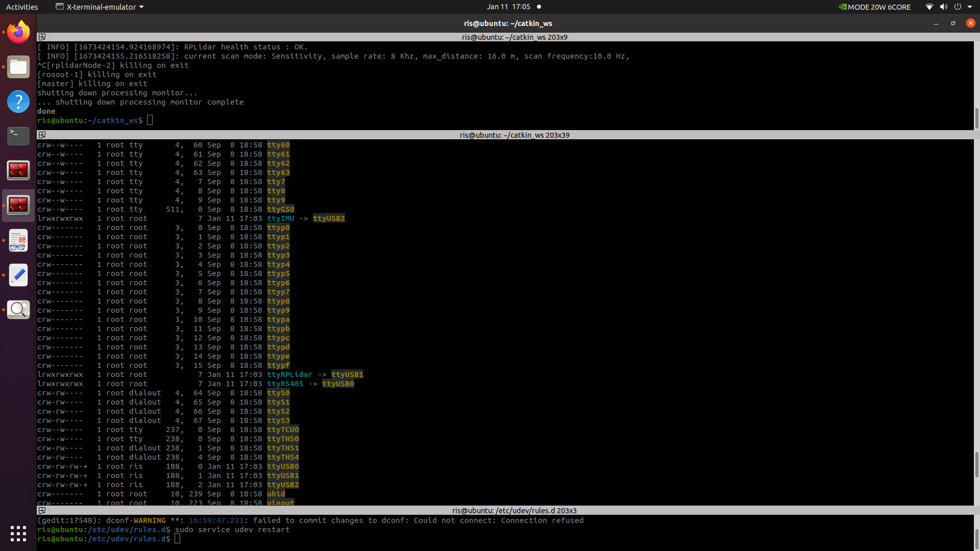Viewport: 980px width, 551px height.
Task: Launch the Terminal dock icon
Action: click(18, 136)
